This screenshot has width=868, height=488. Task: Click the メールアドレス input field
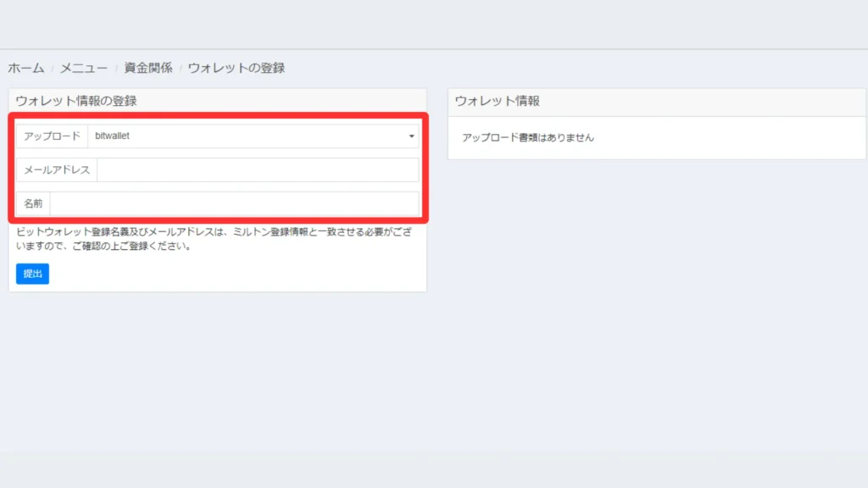(x=258, y=169)
